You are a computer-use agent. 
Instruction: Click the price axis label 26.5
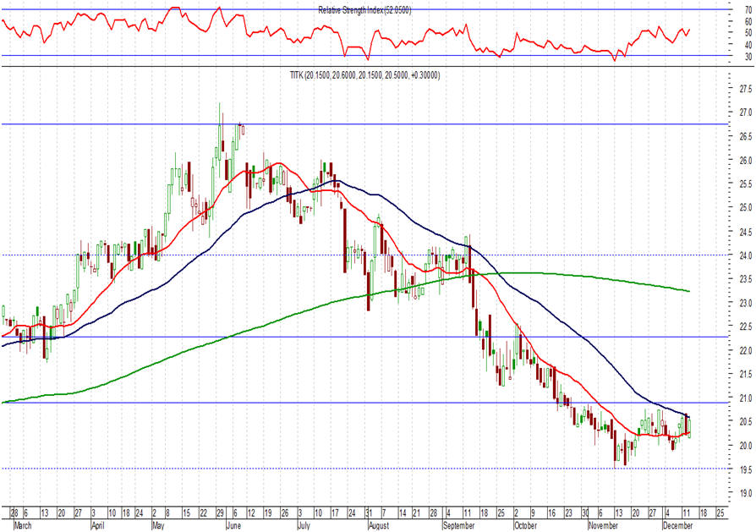pyautogui.click(x=745, y=136)
